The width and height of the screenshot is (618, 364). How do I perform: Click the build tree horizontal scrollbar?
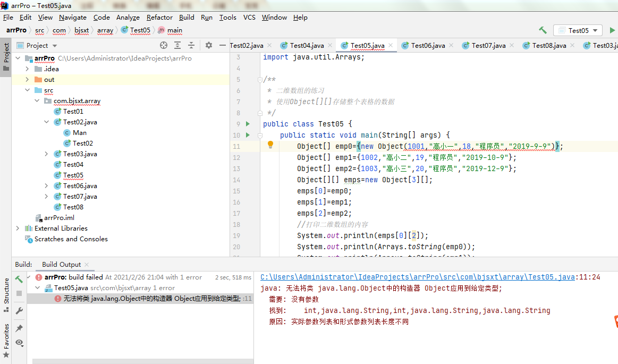coord(142,361)
